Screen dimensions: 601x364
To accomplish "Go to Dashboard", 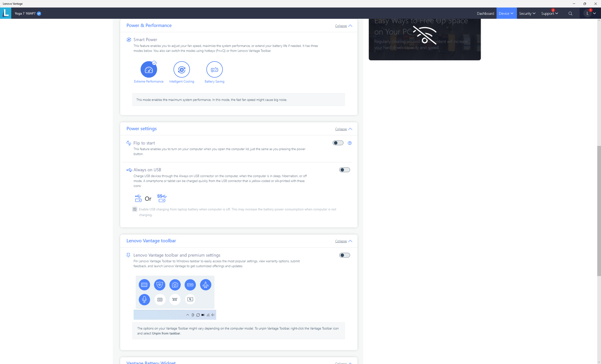I will pos(485,13).
